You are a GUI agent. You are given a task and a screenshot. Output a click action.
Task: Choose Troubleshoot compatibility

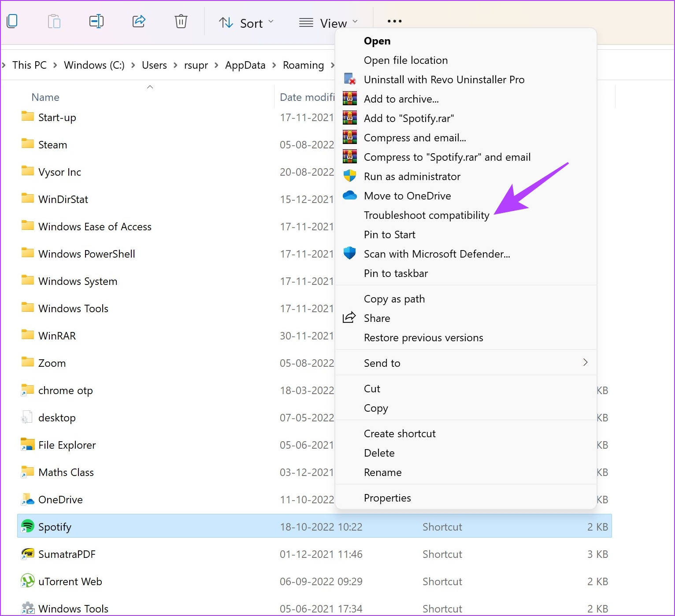pos(466,215)
